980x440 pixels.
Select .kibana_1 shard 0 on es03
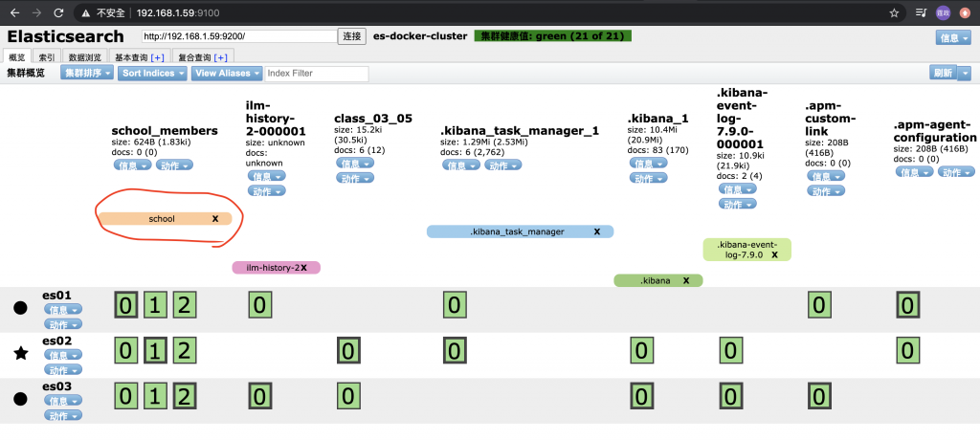642,396
